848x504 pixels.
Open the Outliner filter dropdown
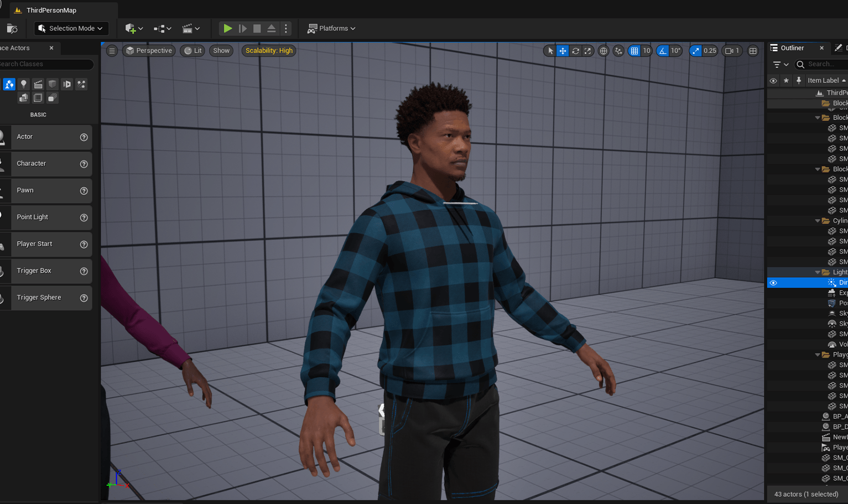[x=781, y=65]
